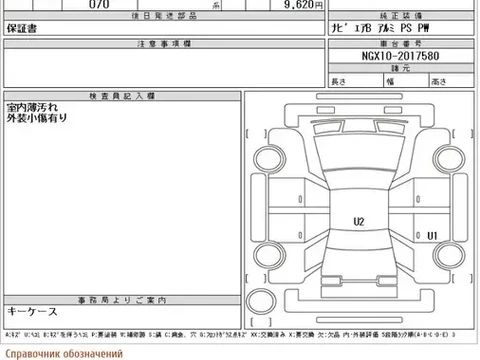Click the empty bracket at bottom-right of diagram

pyautogui.click(x=462, y=278)
